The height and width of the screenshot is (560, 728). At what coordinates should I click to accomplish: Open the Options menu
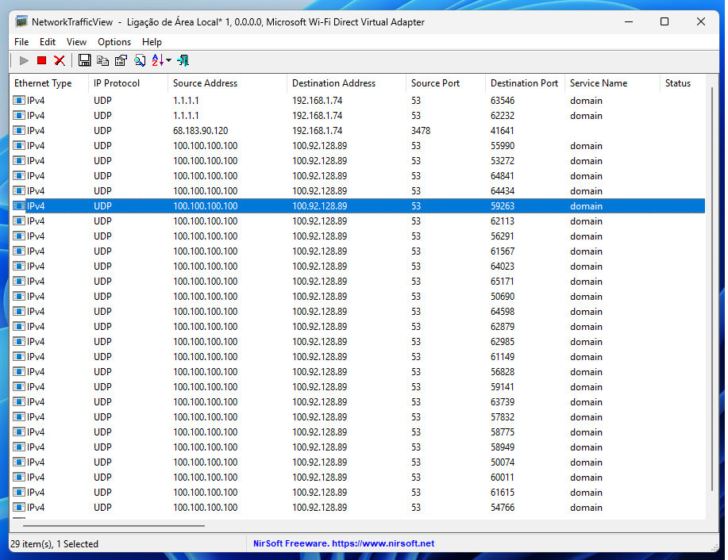114,42
